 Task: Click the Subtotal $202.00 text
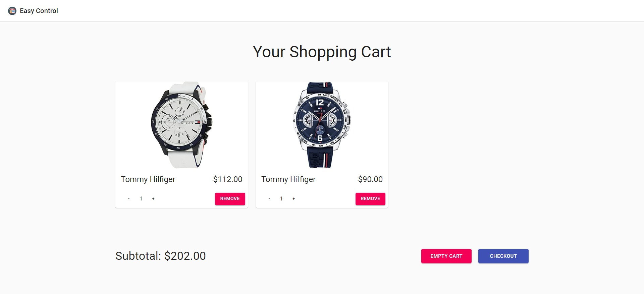tap(160, 256)
